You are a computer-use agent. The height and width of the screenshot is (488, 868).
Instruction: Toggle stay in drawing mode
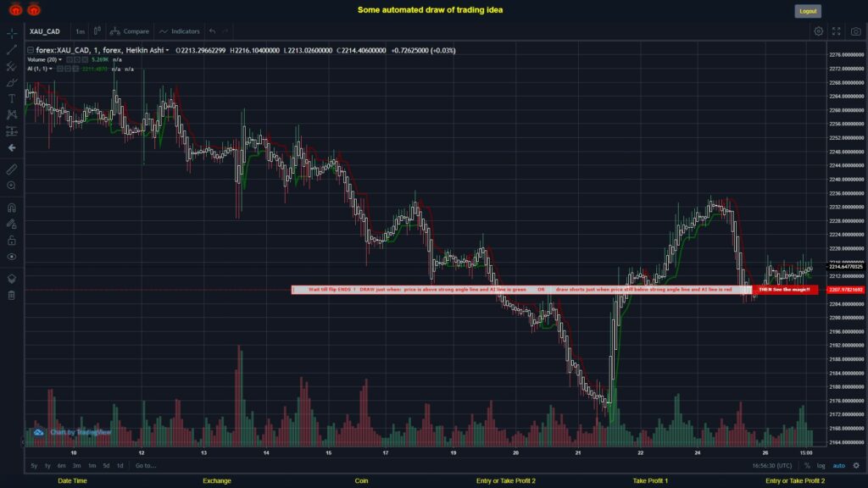pyautogui.click(x=12, y=224)
